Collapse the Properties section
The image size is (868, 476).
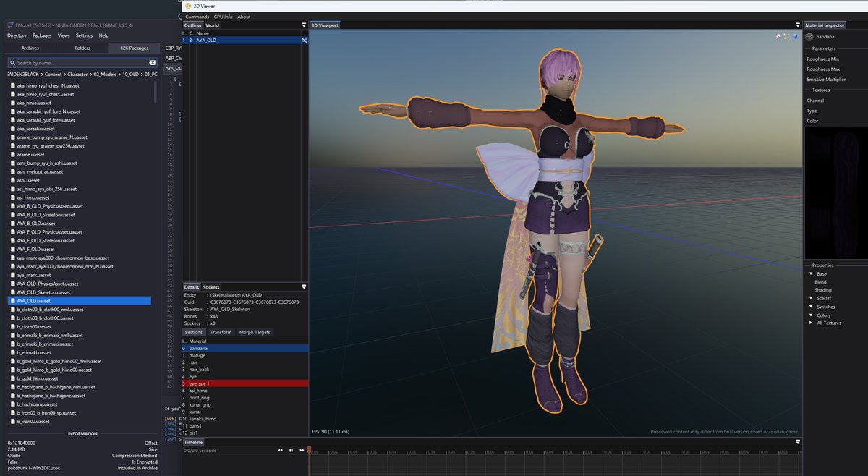click(x=822, y=265)
